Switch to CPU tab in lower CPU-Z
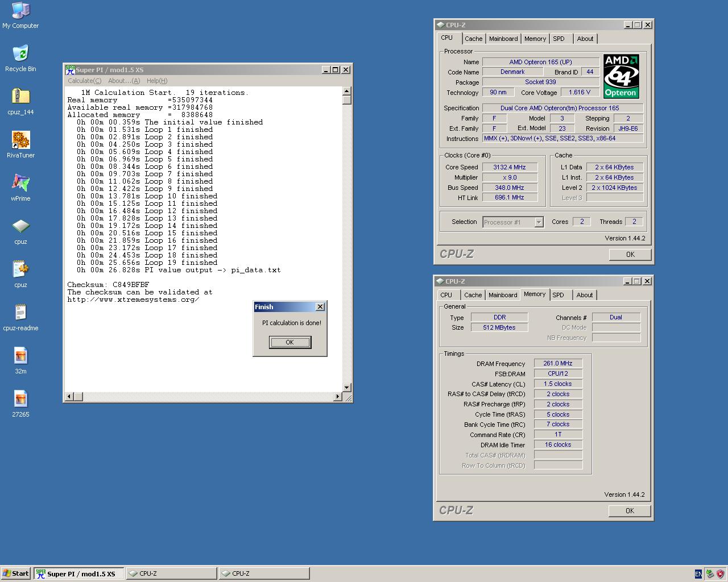The height and width of the screenshot is (582, 728). pyautogui.click(x=446, y=295)
